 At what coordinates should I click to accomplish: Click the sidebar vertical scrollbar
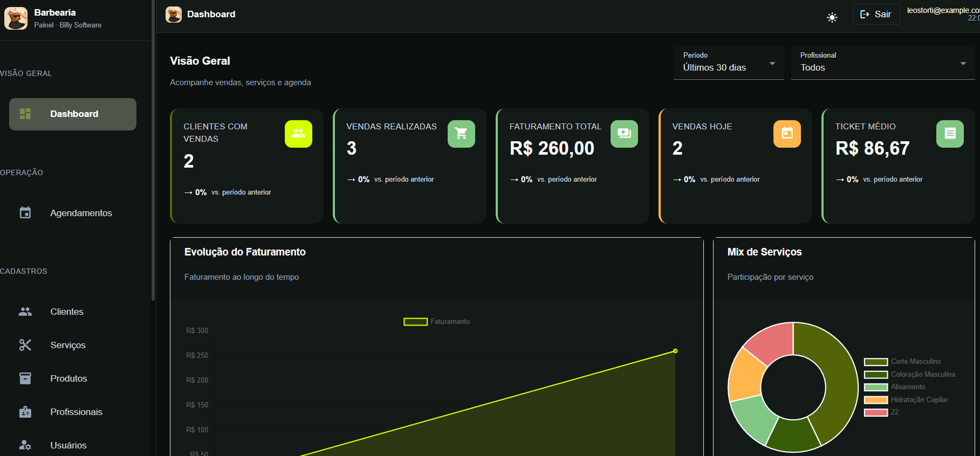[x=153, y=151]
